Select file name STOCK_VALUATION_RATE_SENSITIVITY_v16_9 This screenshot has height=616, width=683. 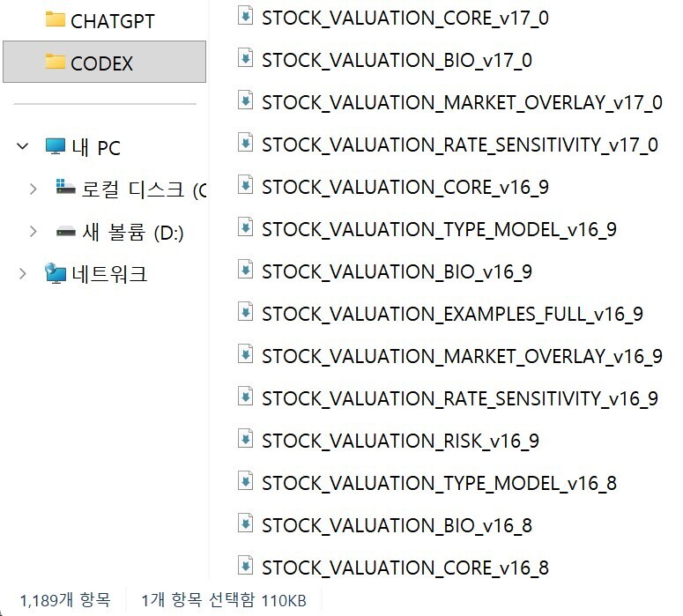460,398
